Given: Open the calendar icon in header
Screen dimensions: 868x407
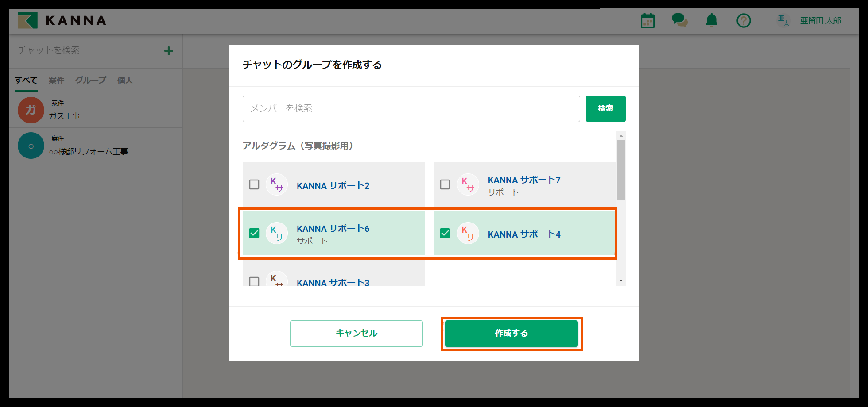Looking at the screenshot, I should click(647, 21).
